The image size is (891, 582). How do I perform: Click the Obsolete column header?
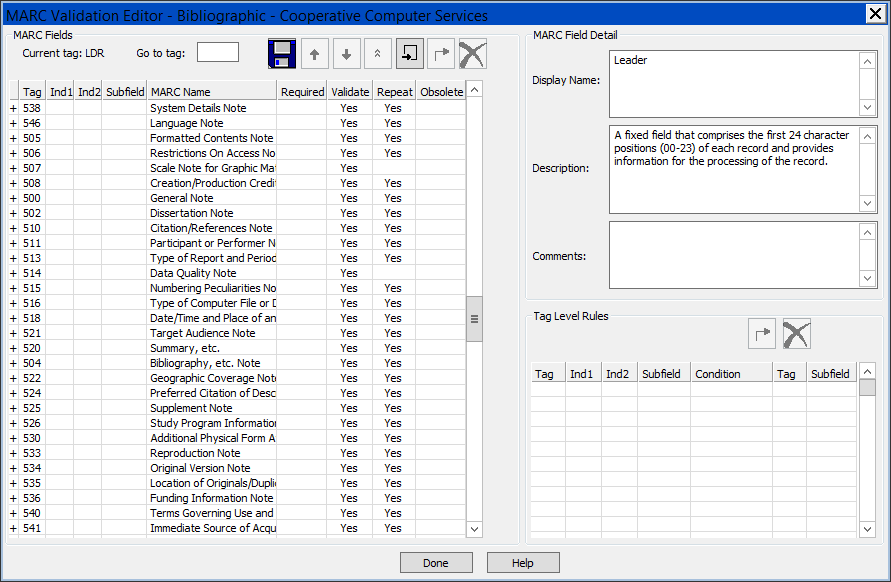(x=442, y=92)
